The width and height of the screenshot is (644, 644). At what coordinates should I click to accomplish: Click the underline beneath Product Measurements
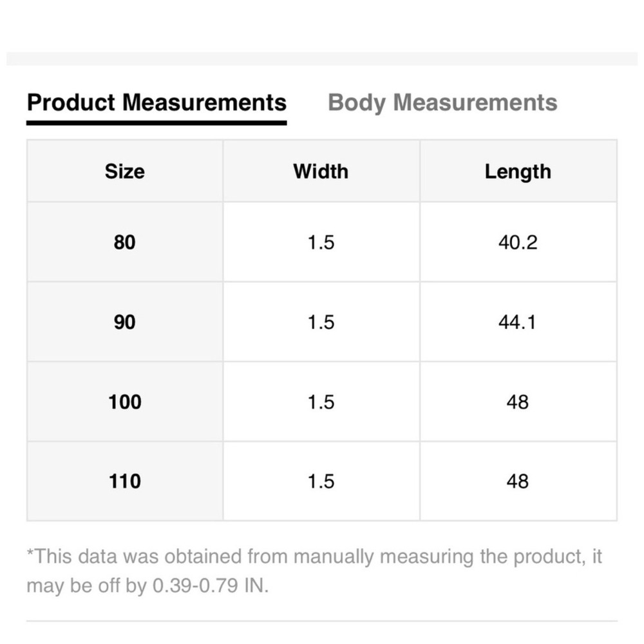156,123
